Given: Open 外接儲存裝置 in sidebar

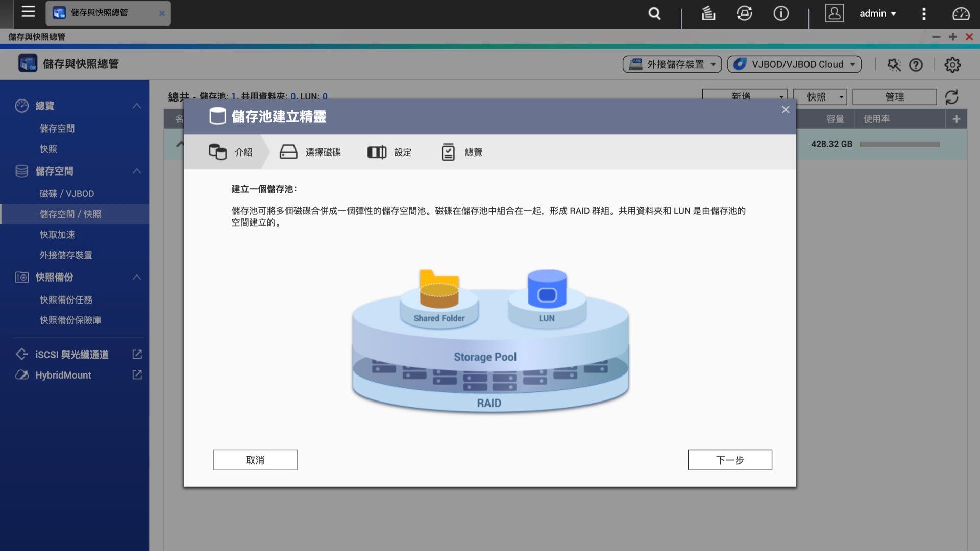Looking at the screenshot, I should 66,255.
